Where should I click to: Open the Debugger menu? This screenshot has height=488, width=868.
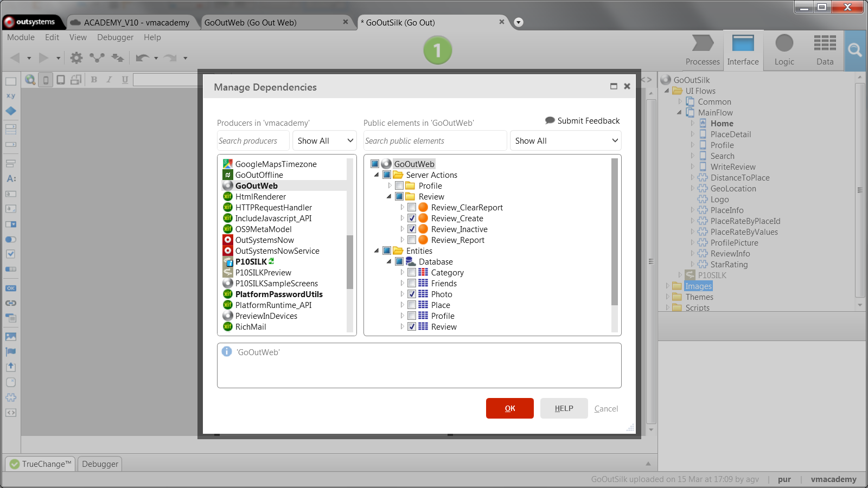(115, 37)
